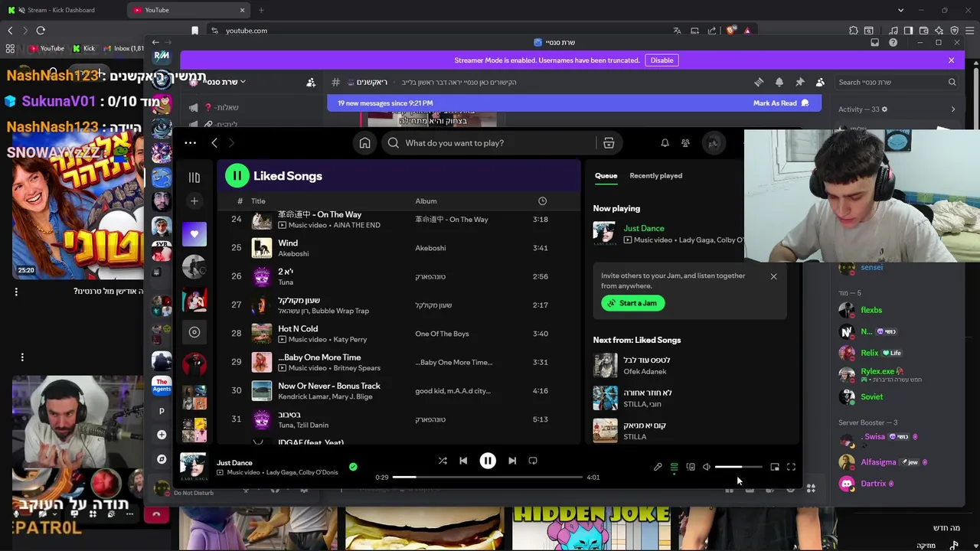Screen dimensions: 980x551
Task: Click the green liked-song checkmark for Just Dance
Action: (353, 466)
